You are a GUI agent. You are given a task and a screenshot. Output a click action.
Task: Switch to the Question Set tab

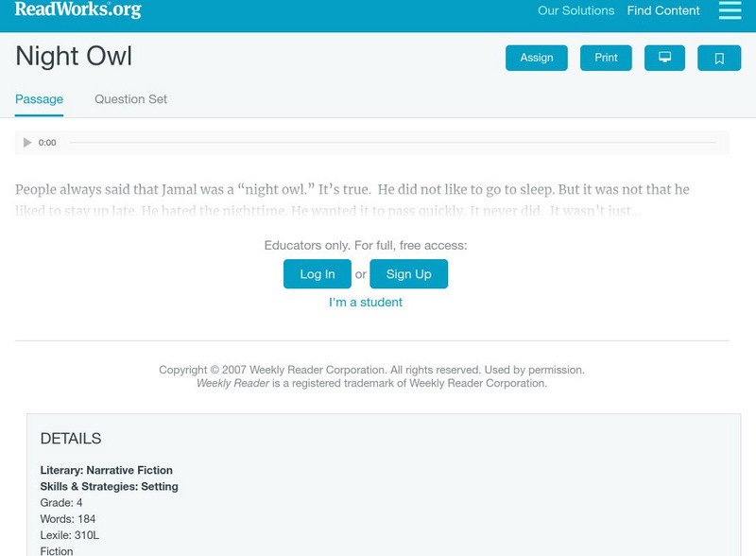[129, 98]
